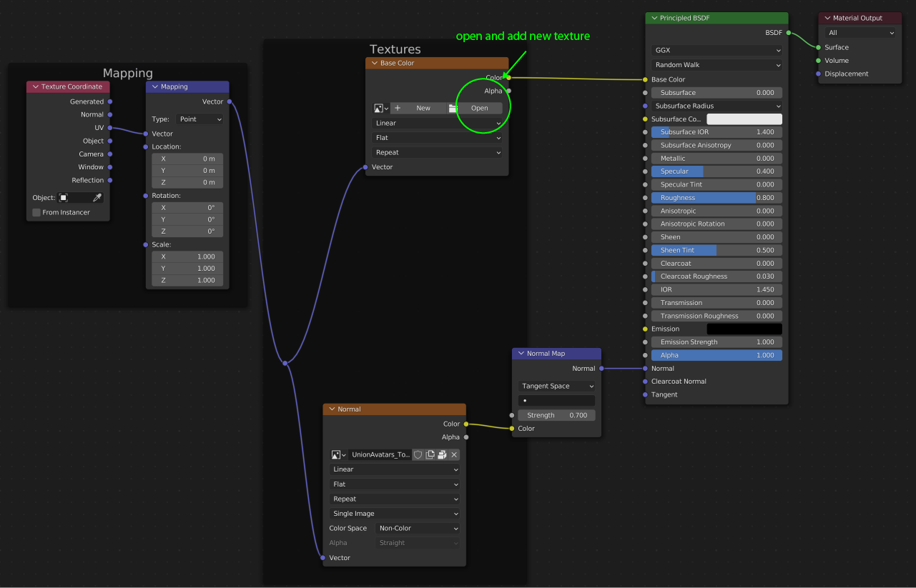Screen dimensions: 916x588
Task: Click the Scale Y 1.000 field
Action: click(187, 269)
